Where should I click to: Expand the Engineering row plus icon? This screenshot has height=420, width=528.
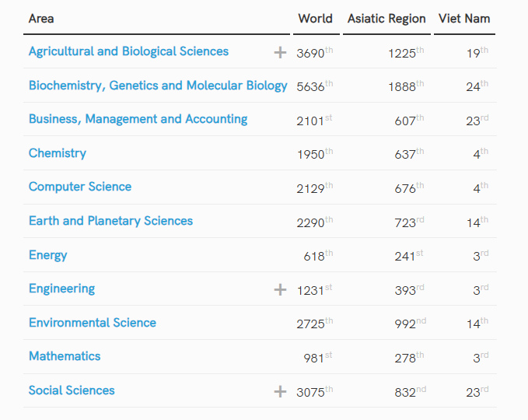280,289
